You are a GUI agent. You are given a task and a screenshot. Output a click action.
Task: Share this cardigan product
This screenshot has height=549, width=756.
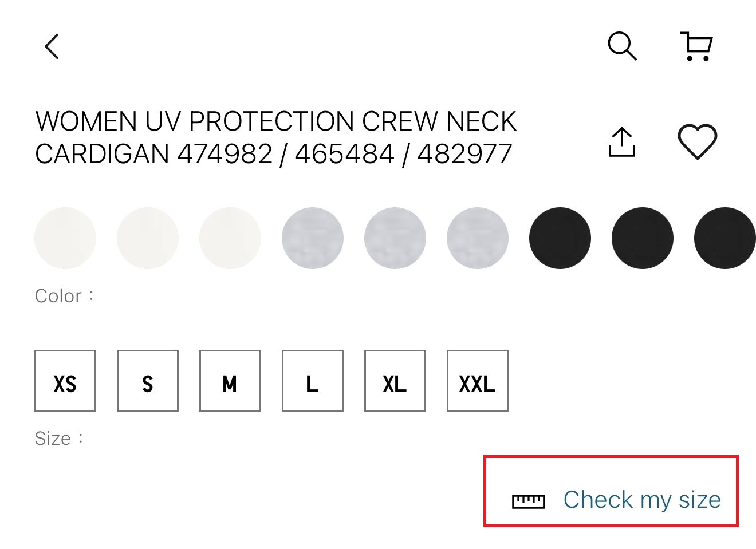coord(621,142)
